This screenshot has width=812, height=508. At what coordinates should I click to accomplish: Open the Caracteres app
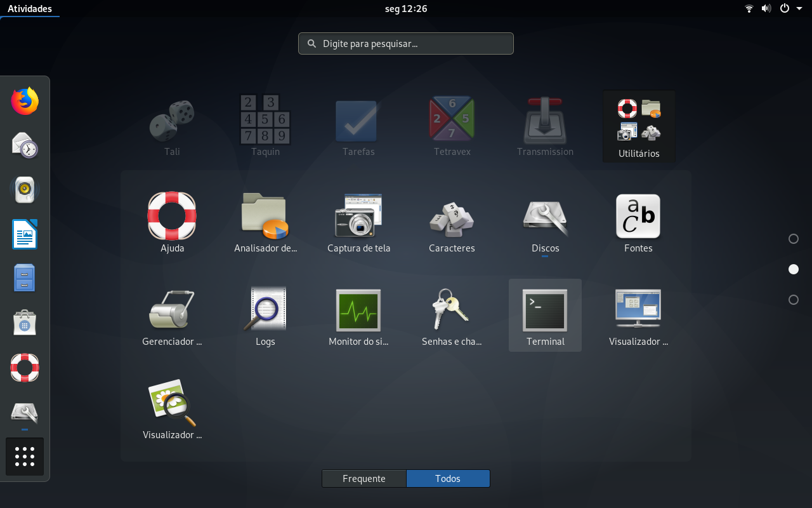click(x=452, y=222)
